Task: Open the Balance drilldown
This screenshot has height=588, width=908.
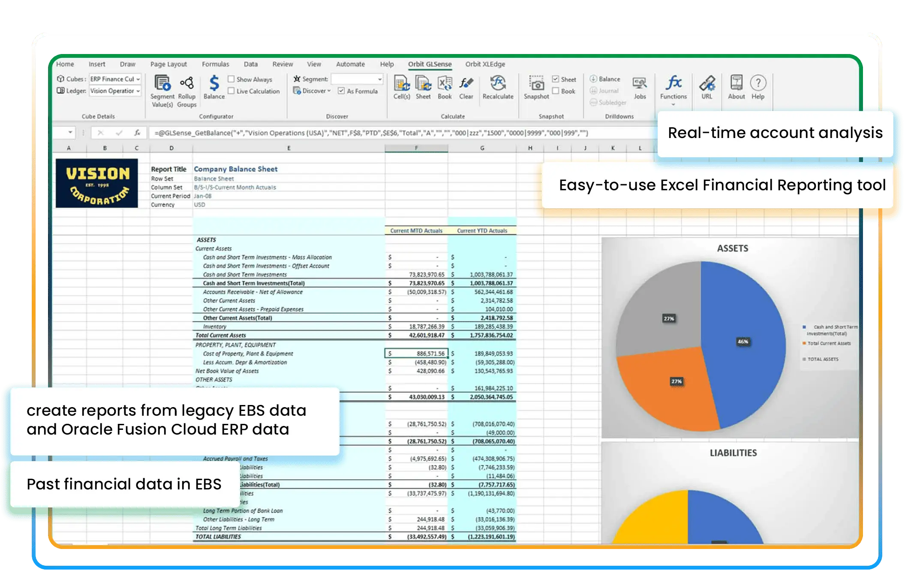Action: pos(605,79)
